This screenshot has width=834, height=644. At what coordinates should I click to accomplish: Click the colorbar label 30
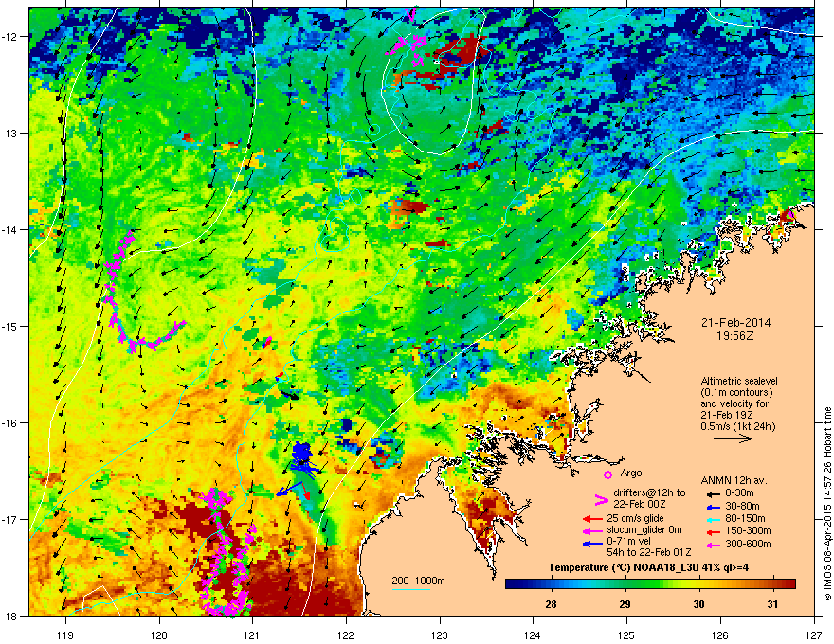tap(698, 604)
